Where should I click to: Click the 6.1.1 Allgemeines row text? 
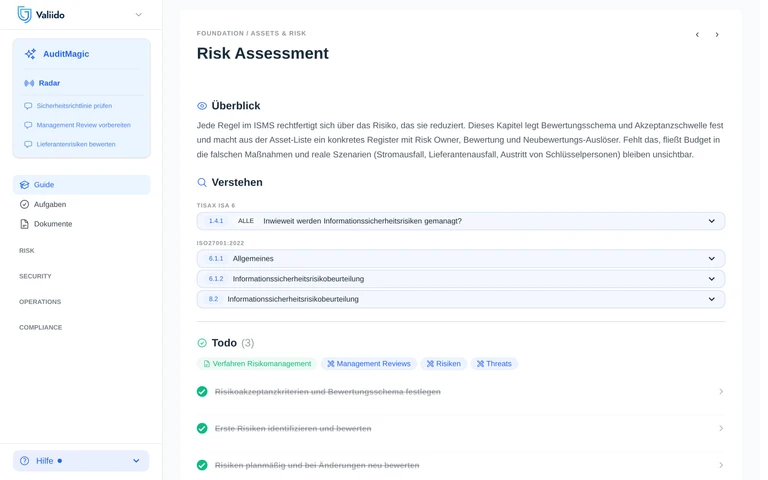253,259
